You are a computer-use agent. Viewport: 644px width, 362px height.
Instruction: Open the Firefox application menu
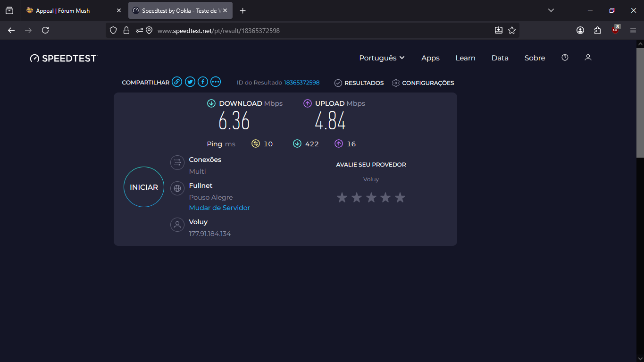(x=633, y=30)
